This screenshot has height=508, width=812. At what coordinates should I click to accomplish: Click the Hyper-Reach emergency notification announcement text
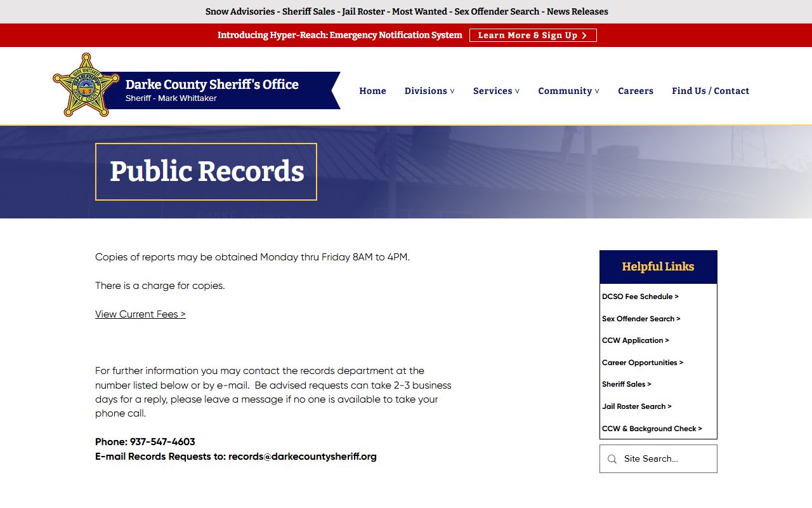click(340, 35)
